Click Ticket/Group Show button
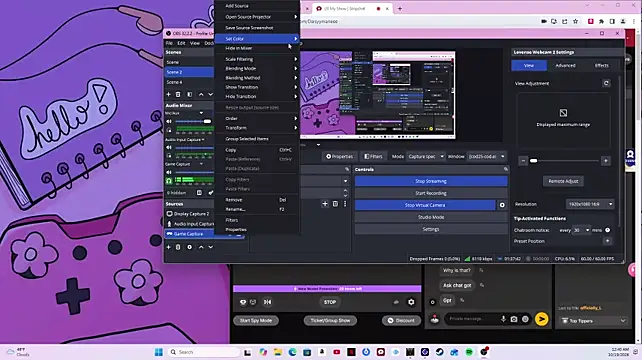 coord(330,321)
